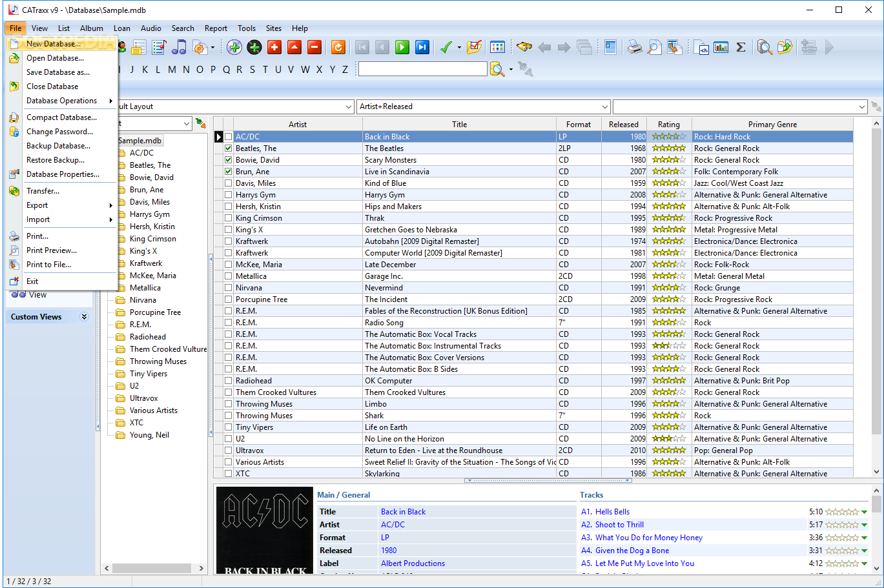Check the Radiohead row checkbox
Image resolution: width=884 pixels, height=588 pixels.
coord(228,381)
